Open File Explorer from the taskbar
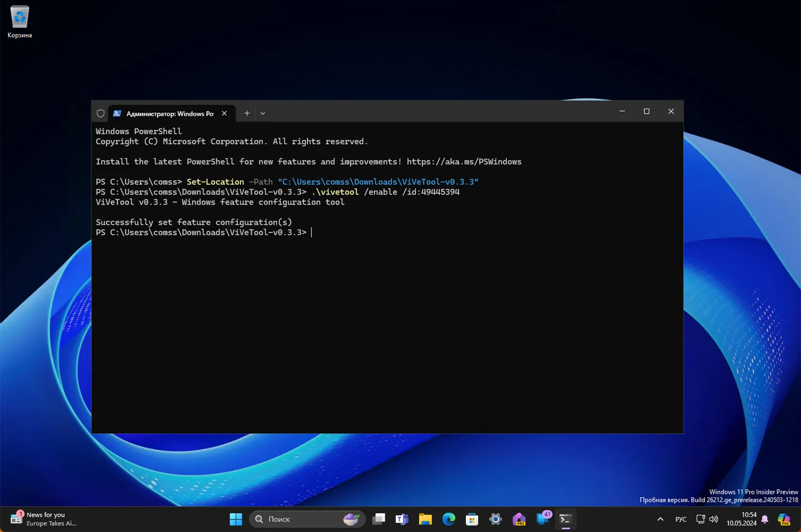 pos(425,519)
